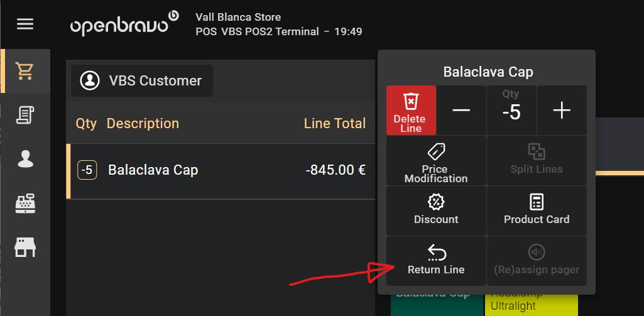Click the Qty field showing -5

(x=511, y=111)
